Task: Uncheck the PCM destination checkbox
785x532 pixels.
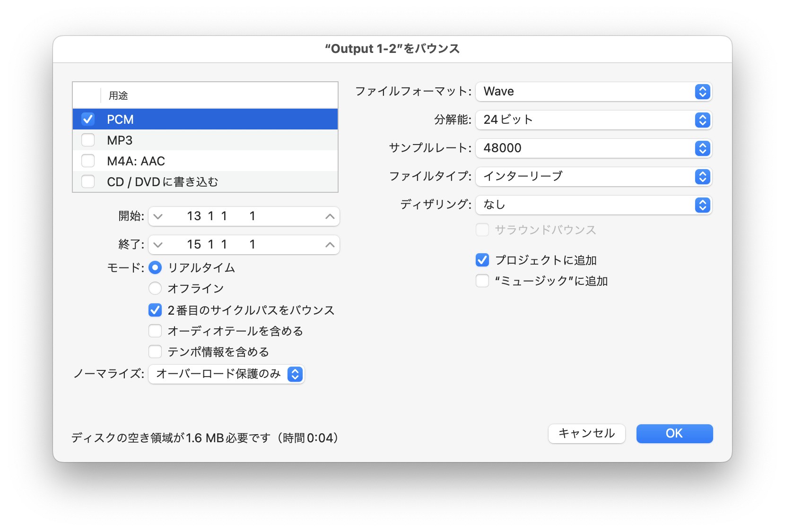Action: [x=88, y=119]
